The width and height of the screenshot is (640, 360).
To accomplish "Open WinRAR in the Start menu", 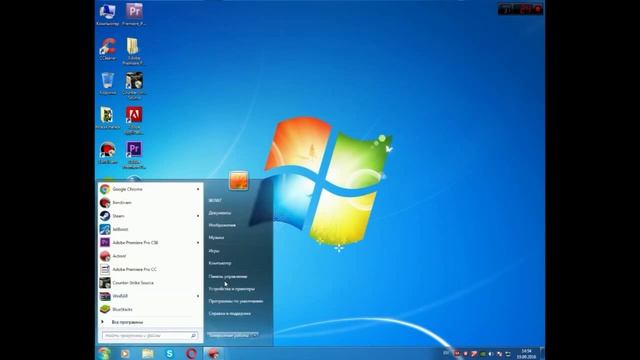I will 150,296.
